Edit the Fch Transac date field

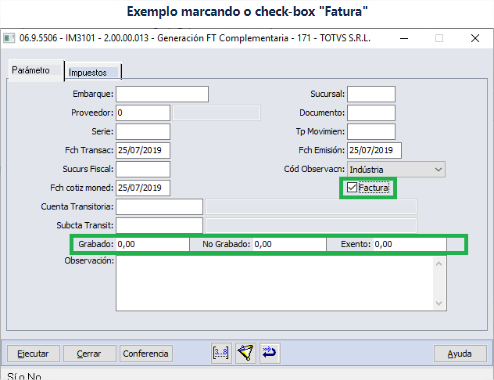[x=143, y=150]
